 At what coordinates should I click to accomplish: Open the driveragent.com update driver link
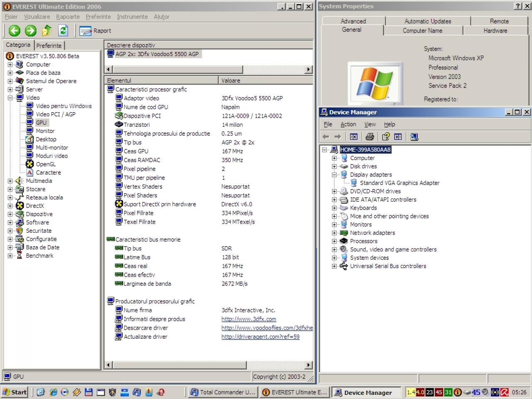pos(260,337)
